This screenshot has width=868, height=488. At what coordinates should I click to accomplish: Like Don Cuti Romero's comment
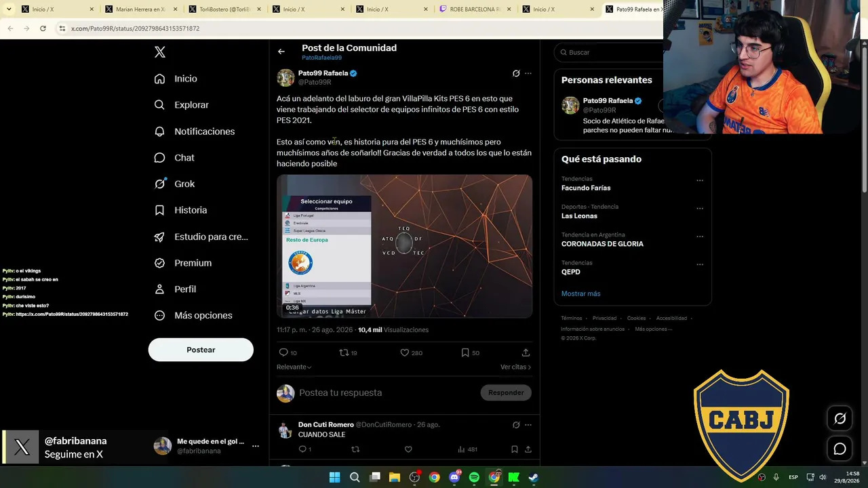click(408, 449)
